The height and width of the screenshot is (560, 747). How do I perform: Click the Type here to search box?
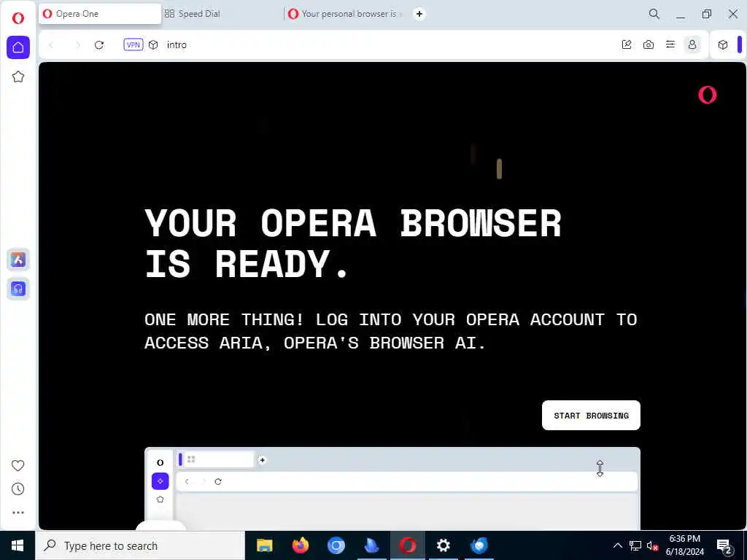click(140, 545)
